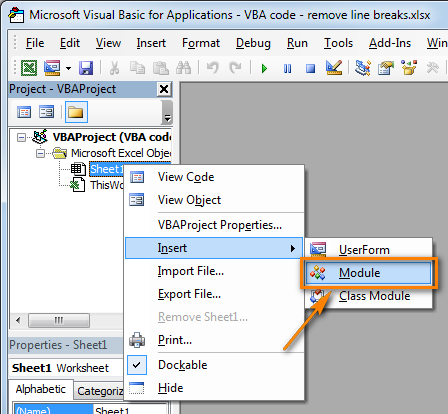The height and width of the screenshot is (414, 448).
Task: Open the File menu
Action: [x=35, y=43]
